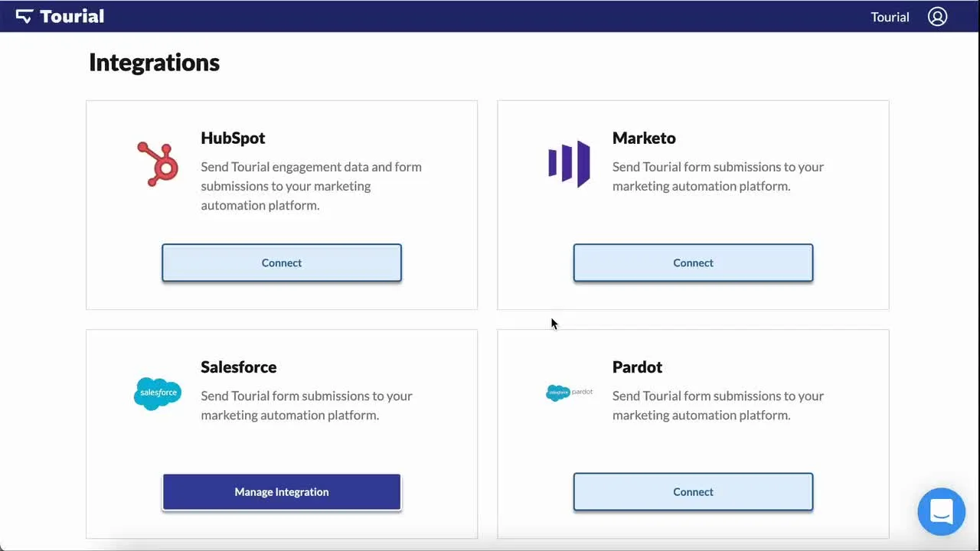980x551 pixels.
Task: Click the Tourial account name in header
Action: pos(890,17)
